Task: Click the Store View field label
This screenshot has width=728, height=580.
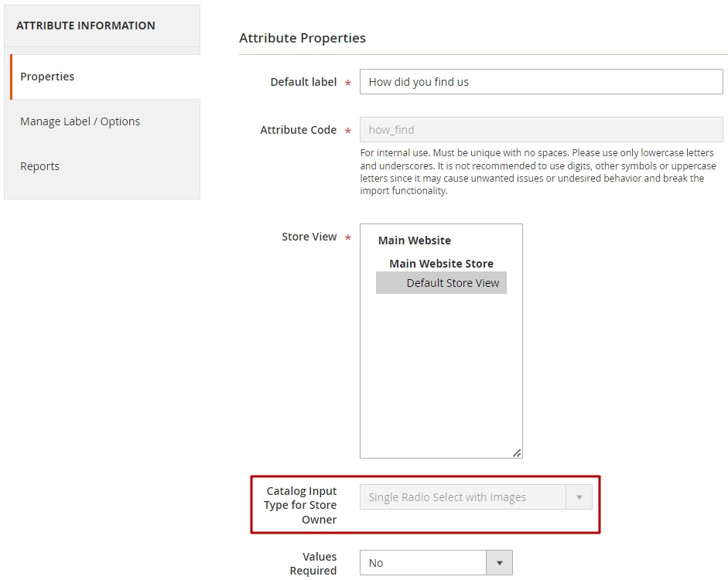Action: coord(309,237)
